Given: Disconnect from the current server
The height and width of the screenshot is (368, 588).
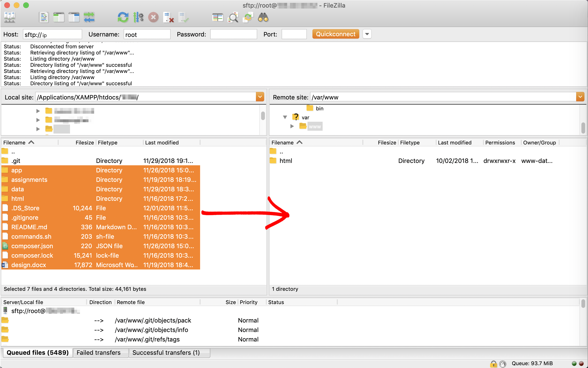Looking at the screenshot, I should point(168,18).
